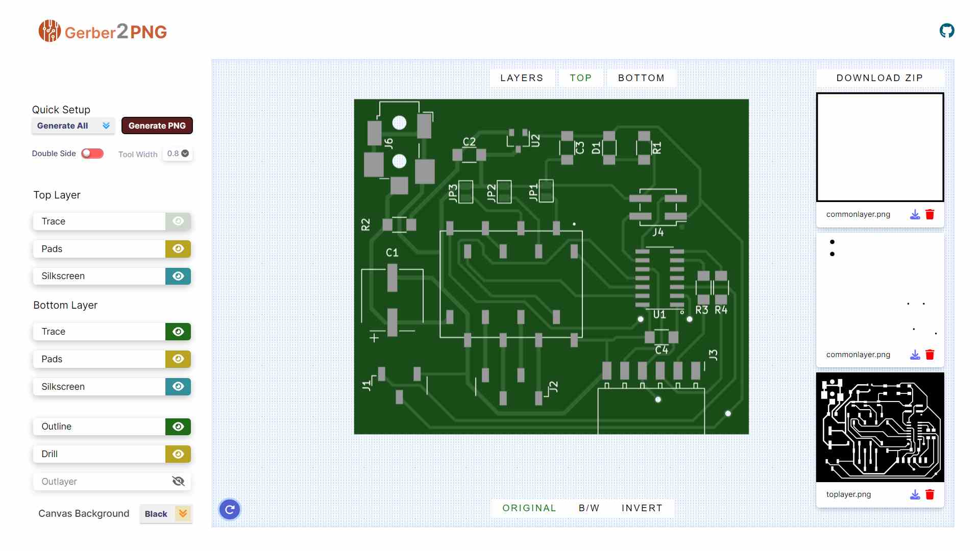The image size is (980, 551).
Task: Open the GitHub repository icon
Action: (x=947, y=31)
